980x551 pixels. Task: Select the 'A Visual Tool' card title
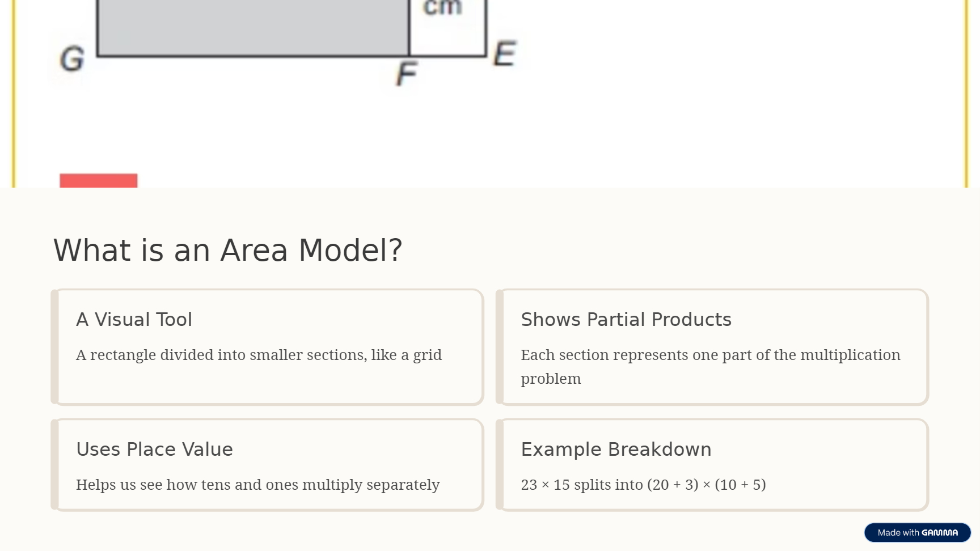(x=134, y=320)
